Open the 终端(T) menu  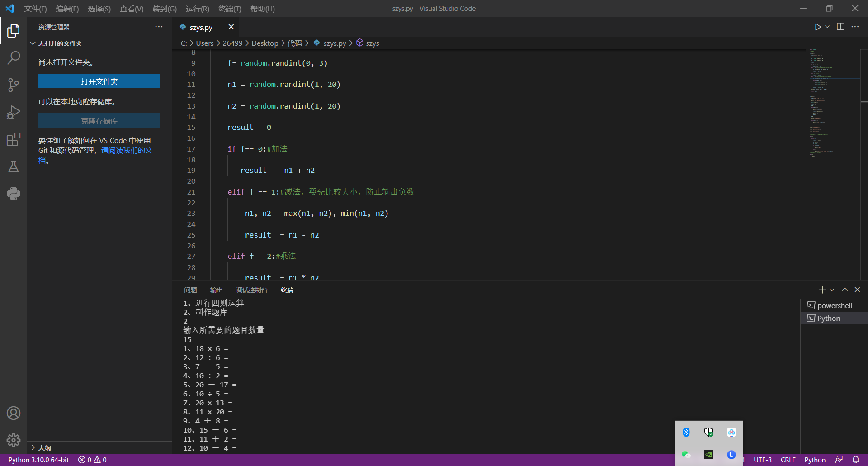click(x=230, y=9)
